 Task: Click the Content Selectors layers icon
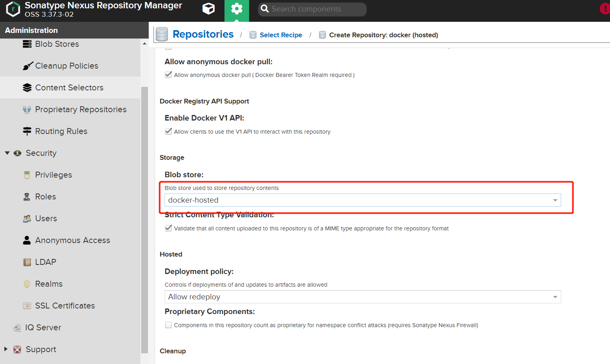[x=27, y=88]
